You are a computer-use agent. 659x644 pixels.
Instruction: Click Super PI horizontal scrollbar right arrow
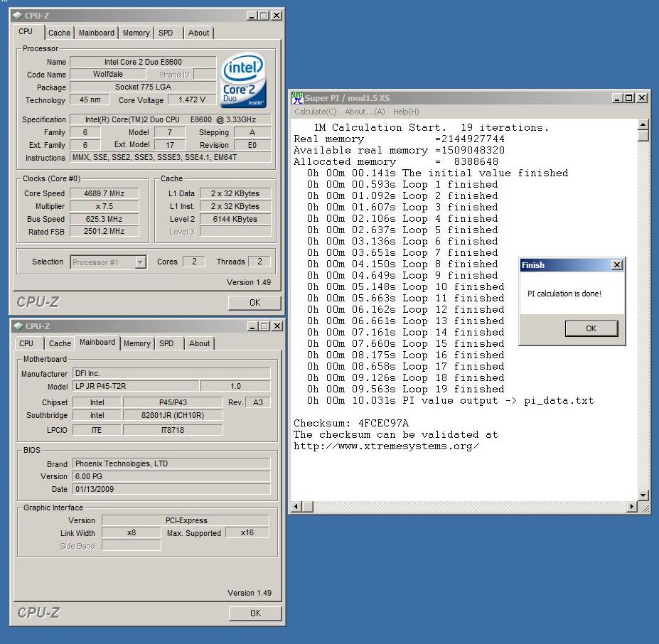[x=632, y=507]
